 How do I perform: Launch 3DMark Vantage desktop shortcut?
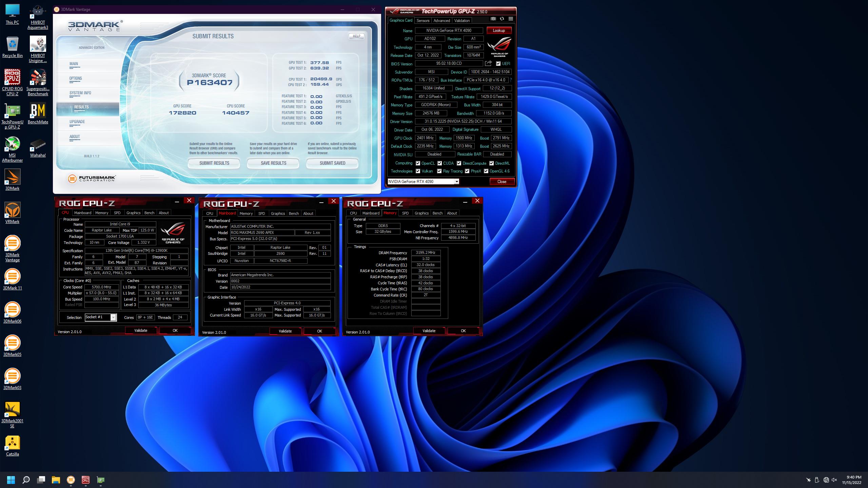tap(13, 248)
